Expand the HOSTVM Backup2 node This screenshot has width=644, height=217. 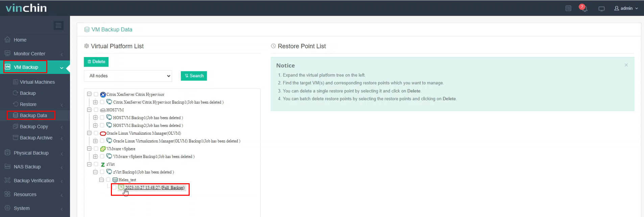pos(95,125)
